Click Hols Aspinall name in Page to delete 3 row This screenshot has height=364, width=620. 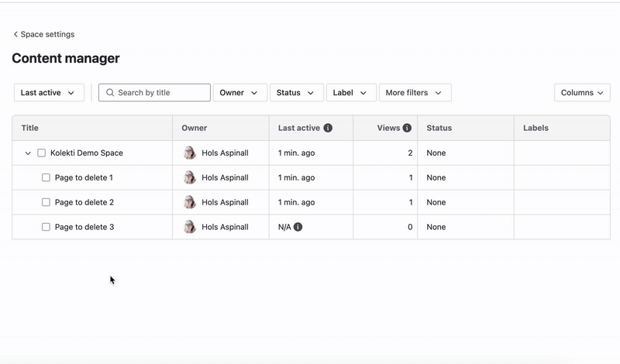[225, 227]
